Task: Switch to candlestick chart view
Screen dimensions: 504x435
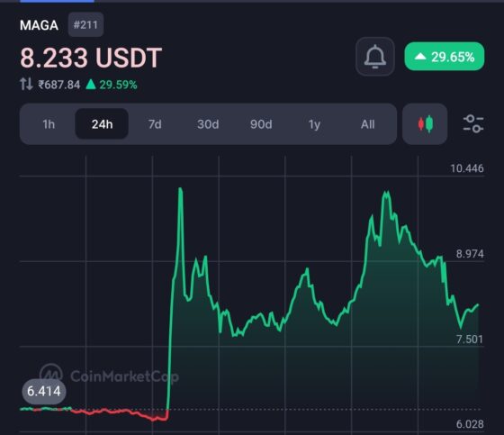Action: [x=425, y=124]
